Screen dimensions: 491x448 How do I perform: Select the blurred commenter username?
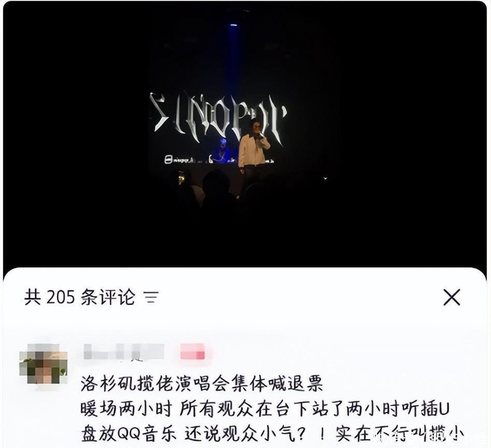[x=124, y=352]
